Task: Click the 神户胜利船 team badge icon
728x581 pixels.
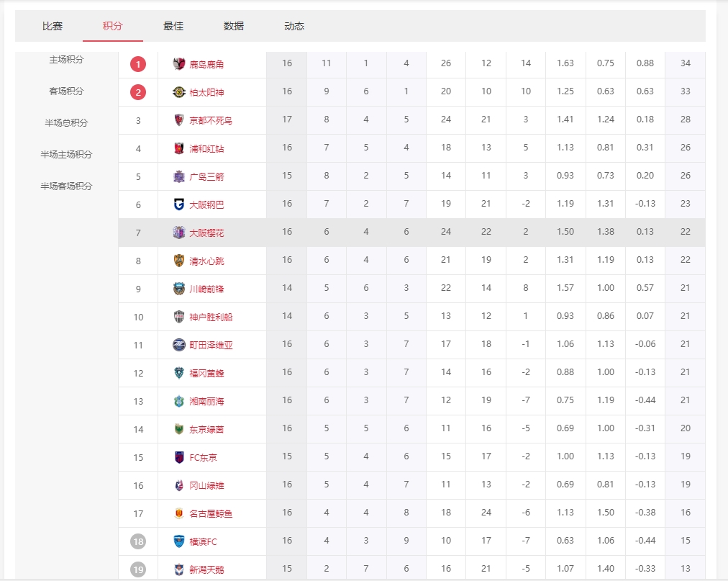Action: [x=179, y=317]
